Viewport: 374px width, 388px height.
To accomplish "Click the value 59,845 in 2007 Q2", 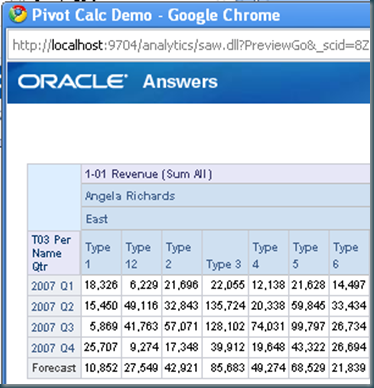I will pos(308,306).
